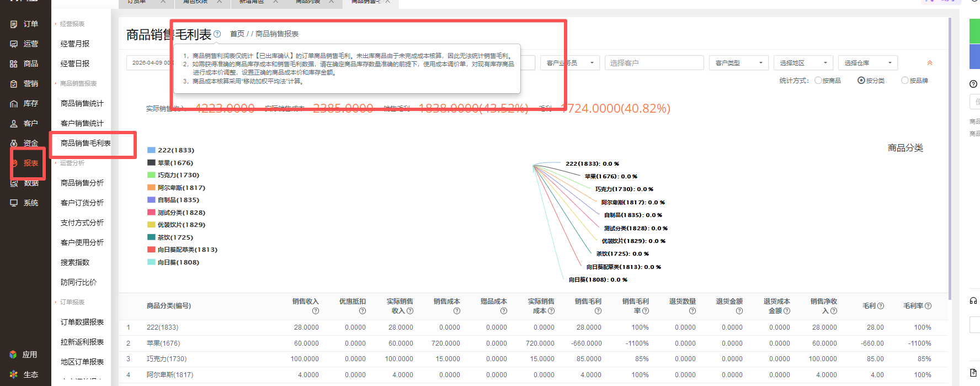Toggle the 222(1833) series in the chart legend
980x386 pixels.
(x=171, y=150)
